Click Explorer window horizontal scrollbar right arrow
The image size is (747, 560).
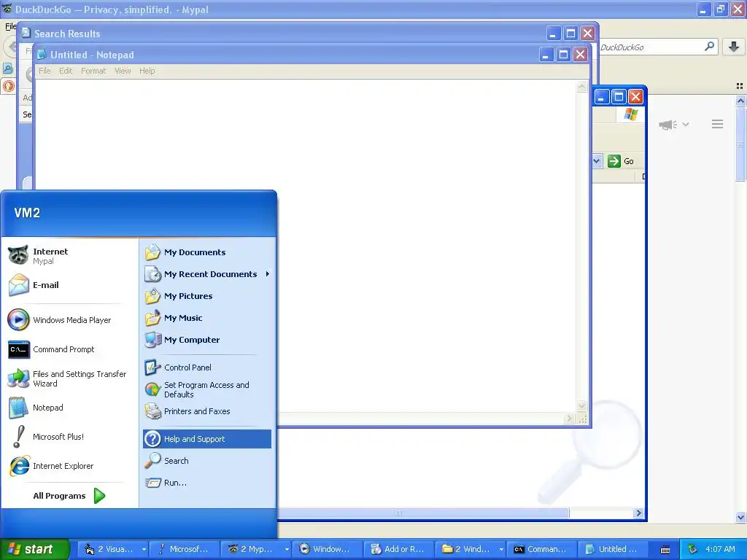639,513
